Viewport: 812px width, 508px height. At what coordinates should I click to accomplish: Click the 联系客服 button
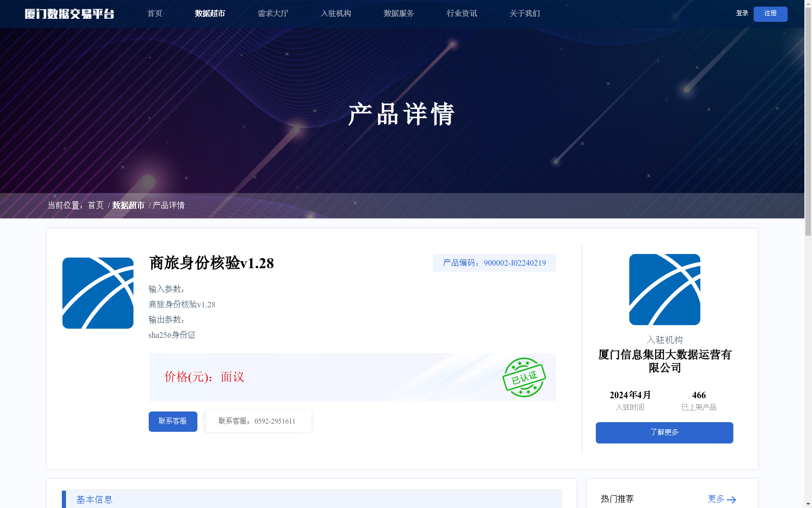pyautogui.click(x=173, y=421)
